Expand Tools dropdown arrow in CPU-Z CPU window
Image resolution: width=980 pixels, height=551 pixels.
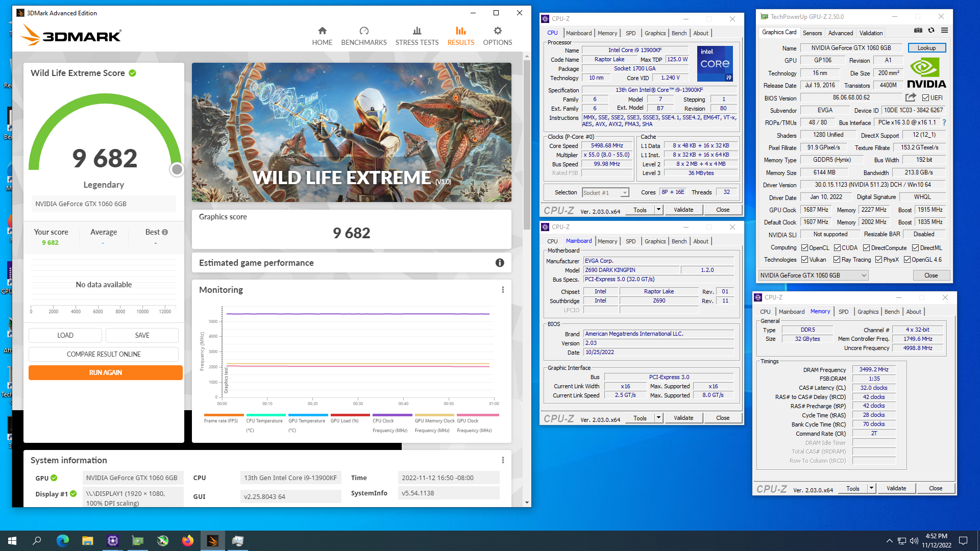click(x=658, y=210)
